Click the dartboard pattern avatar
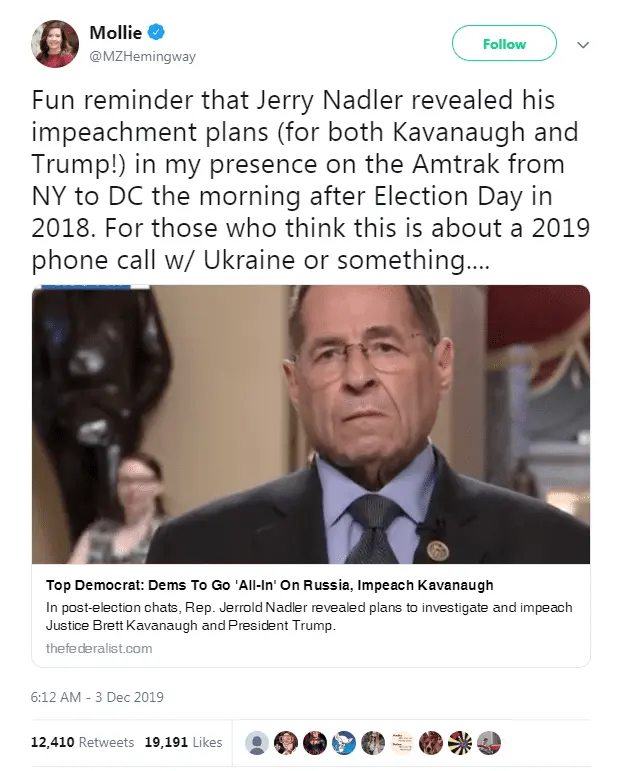The height and width of the screenshot is (771, 619). point(461,743)
